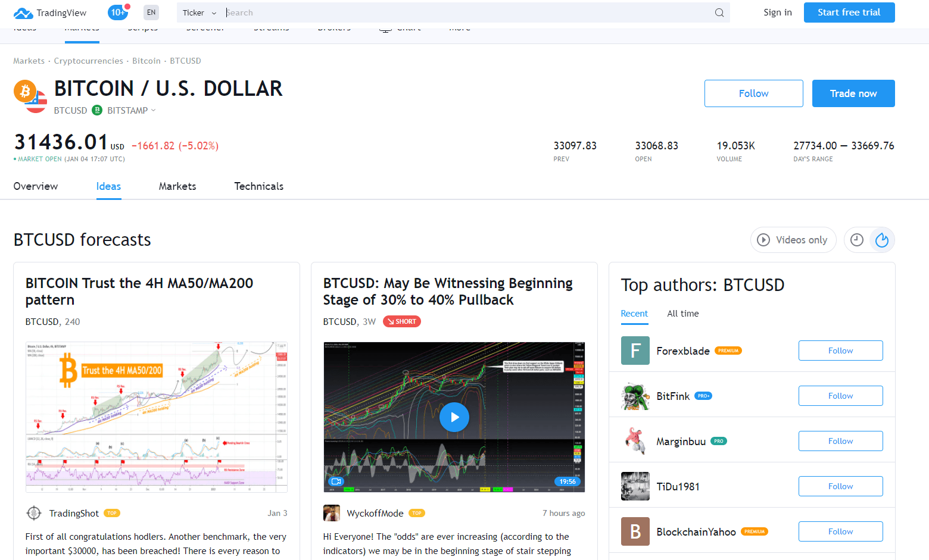
Task: Open the Sign in link
Action: [778, 12]
